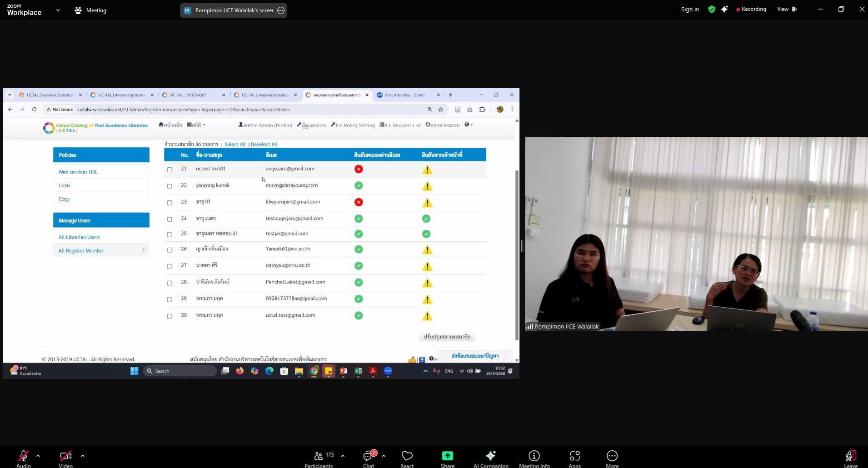The height and width of the screenshot is (468, 868).
Task: Switch to the Meeting tab
Action: (90, 10)
